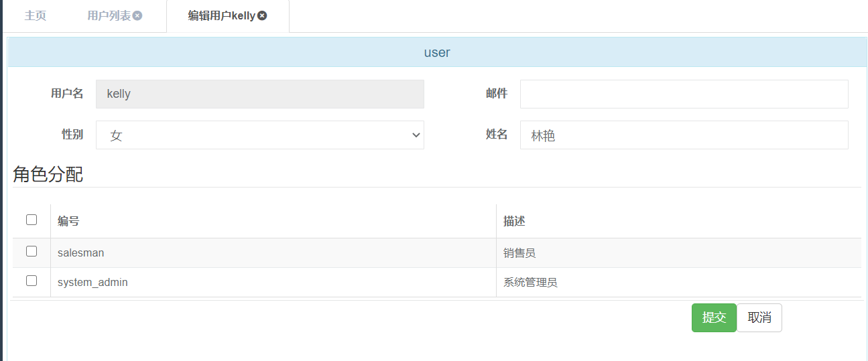Image resolution: width=868 pixels, height=361 pixels.
Task: Click the 角色分配 section heading
Action: click(48, 174)
